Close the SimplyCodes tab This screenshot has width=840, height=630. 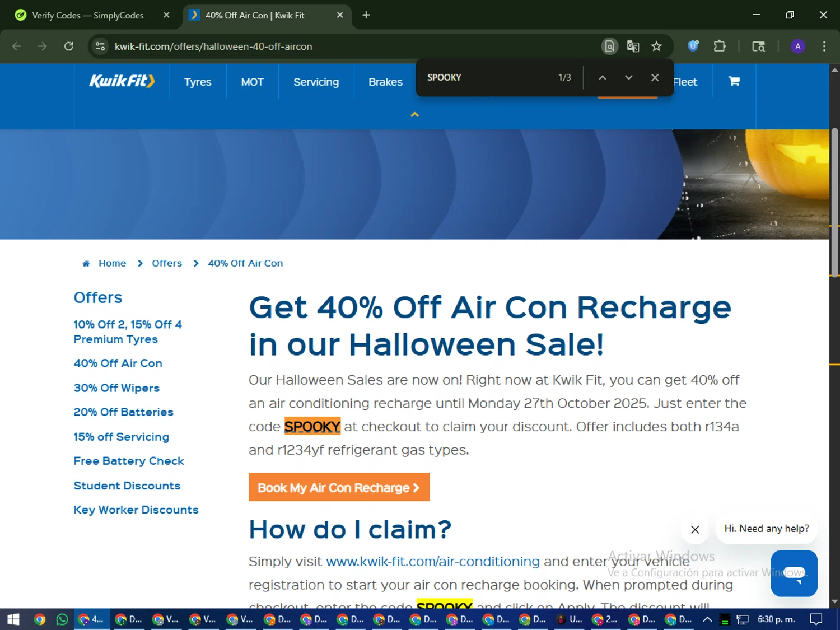coord(166,15)
